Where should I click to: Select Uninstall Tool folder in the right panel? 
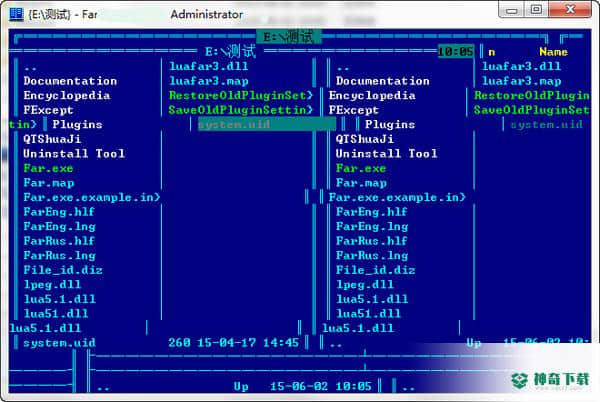[x=386, y=154]
